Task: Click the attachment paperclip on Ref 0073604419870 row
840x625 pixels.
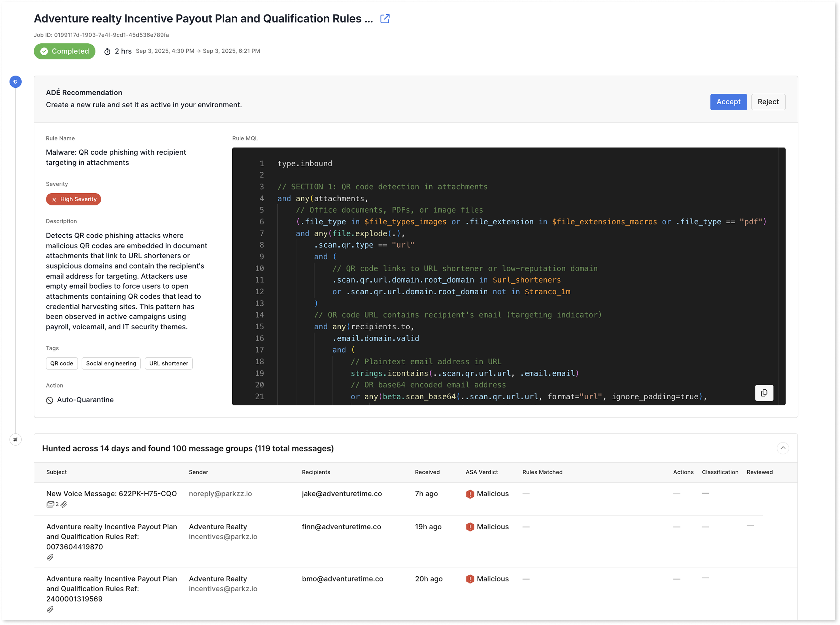Action: [50, 557]
